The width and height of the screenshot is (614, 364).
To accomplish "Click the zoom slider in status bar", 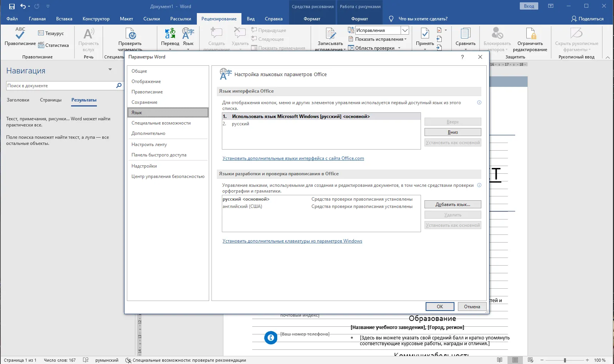I will coord(564,360).
